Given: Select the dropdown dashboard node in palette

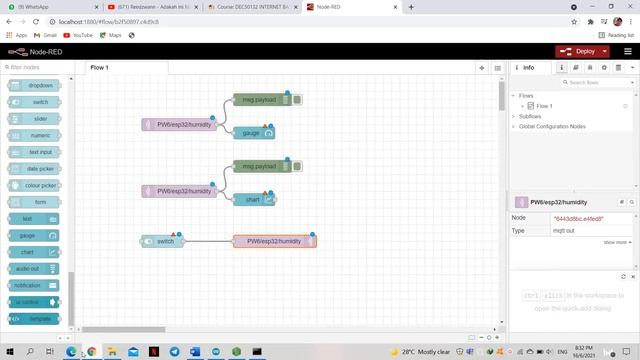Looking at the screenshot, I should point(34,85).
